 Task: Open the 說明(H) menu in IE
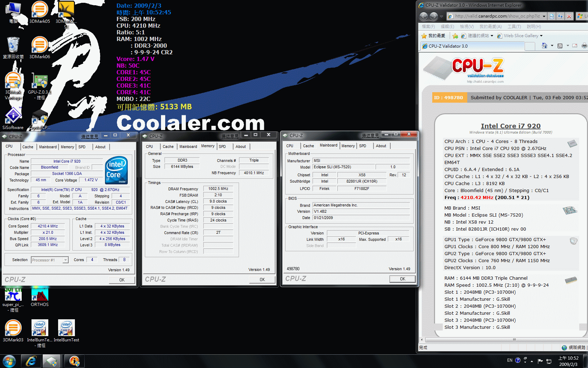point(534,27)
